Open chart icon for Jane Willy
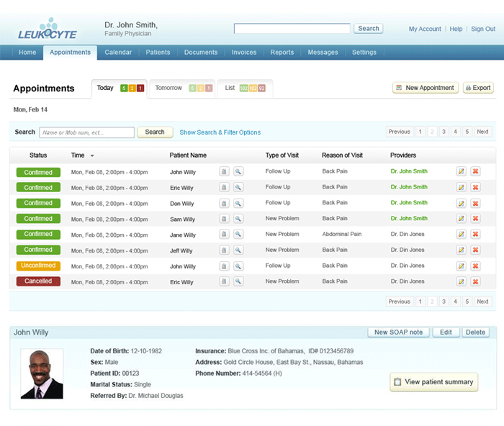Screen dimensions: 504x426 coord(224,234)
